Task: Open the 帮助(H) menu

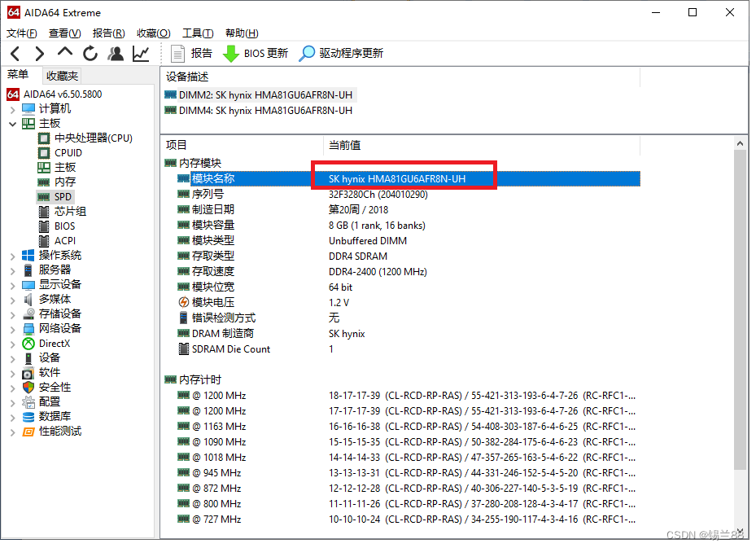Action: tap(242, 33)
